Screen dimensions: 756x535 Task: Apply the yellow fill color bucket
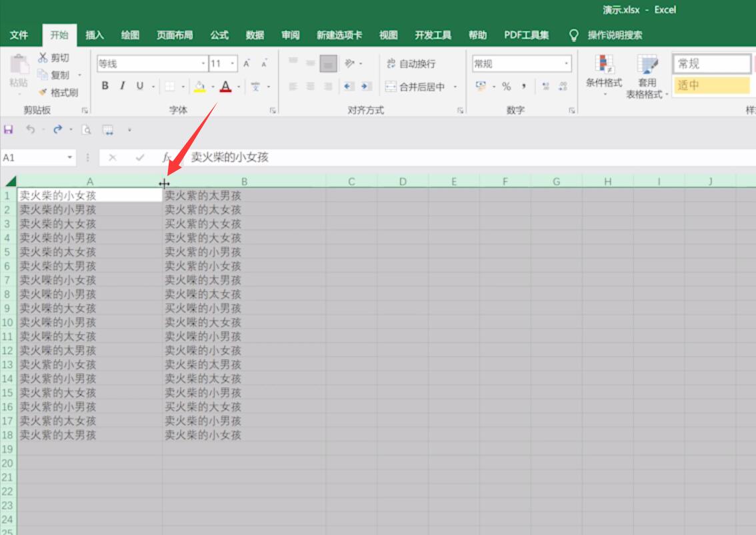pos(199,86)
